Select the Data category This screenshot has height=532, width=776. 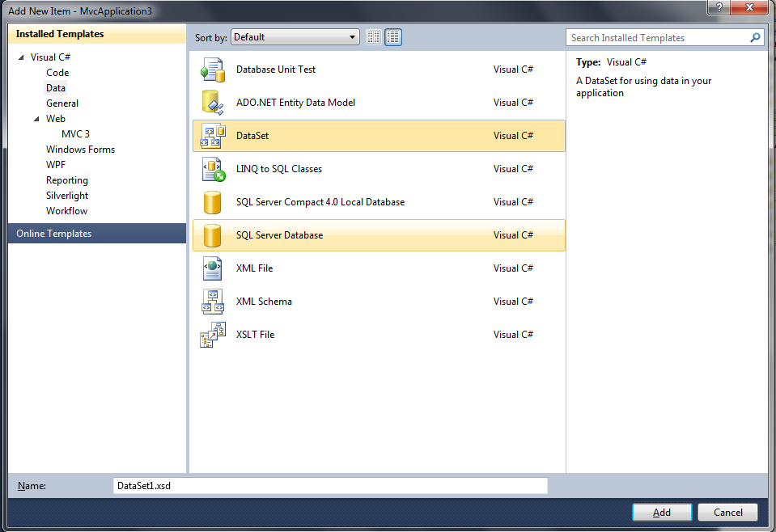[56, 88]
